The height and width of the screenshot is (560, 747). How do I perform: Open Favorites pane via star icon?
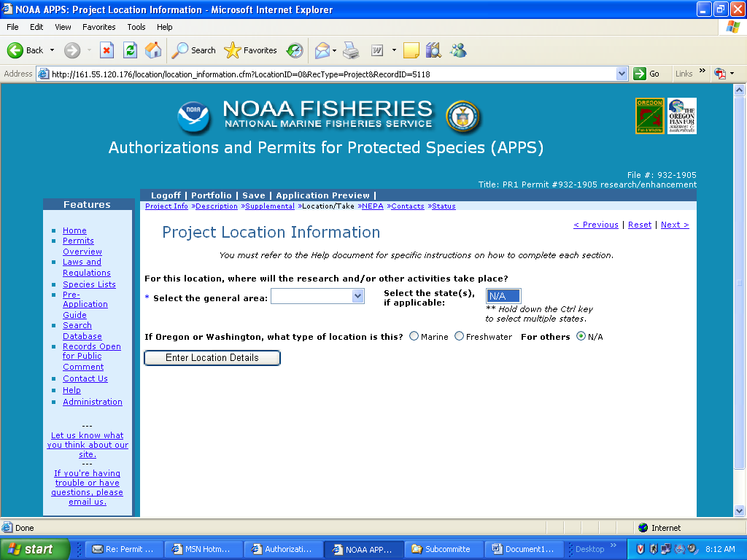point(233,50)
